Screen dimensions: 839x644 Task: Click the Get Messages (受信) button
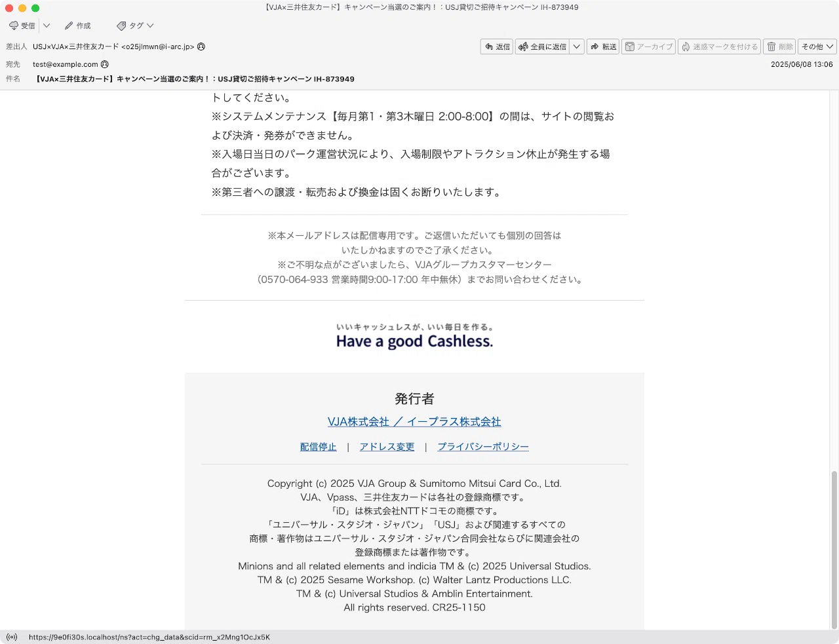[22, 26]
